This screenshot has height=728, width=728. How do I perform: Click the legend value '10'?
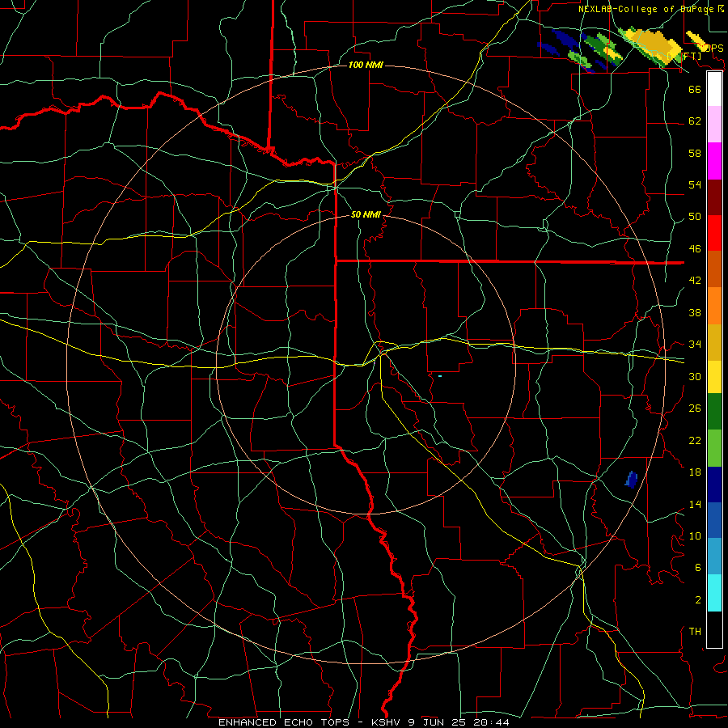point(695,535)
